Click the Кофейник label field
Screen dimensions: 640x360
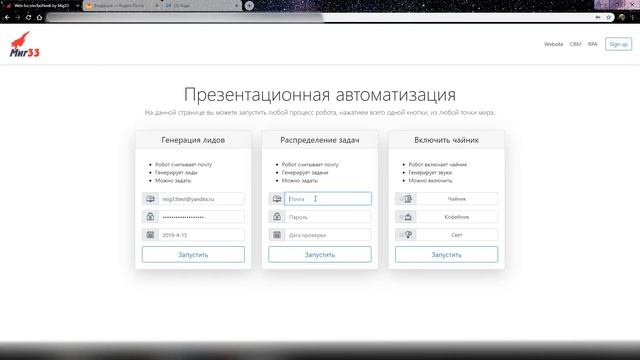coord(457,217)
